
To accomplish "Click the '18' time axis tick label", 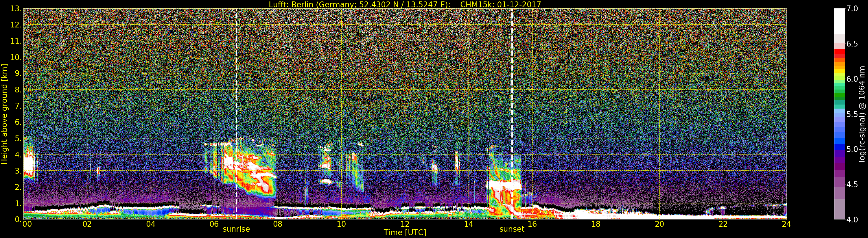I will click(596, 224).
